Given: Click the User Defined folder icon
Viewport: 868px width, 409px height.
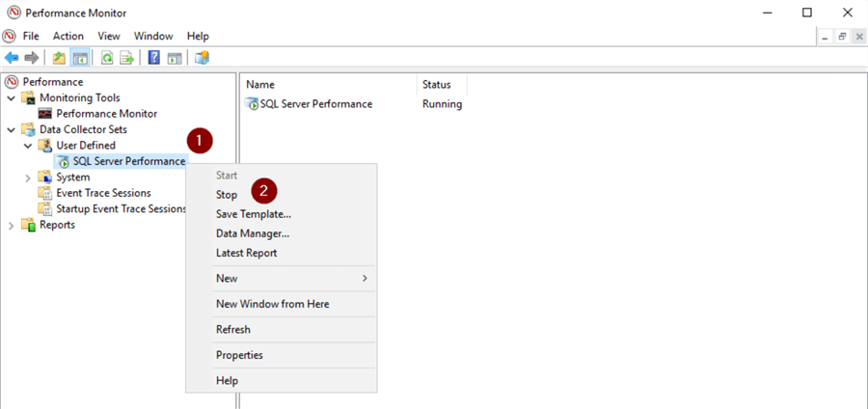Looking at the screenshot, I should coord(44,146).
